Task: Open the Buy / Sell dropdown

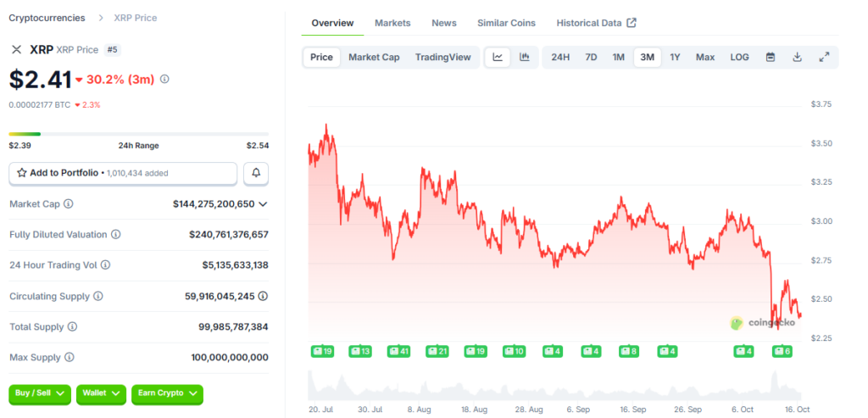Action: 40,393
